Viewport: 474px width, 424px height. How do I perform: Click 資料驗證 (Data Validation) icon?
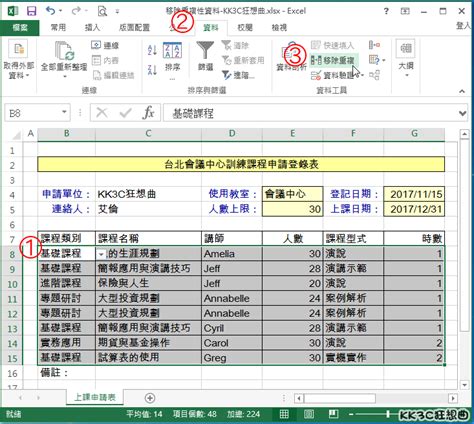pyautogui.click(x=316, y=76)
